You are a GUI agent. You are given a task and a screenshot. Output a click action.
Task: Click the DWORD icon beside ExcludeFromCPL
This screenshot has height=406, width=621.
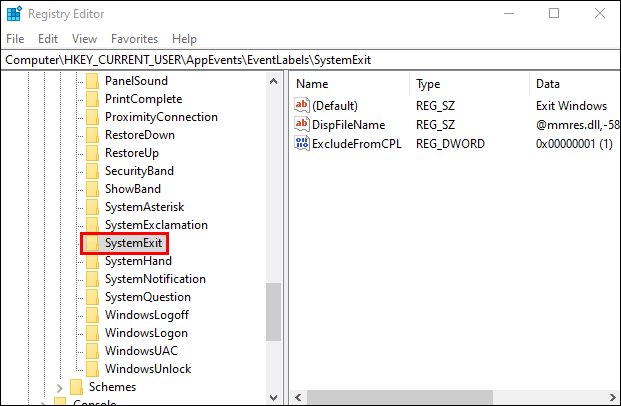[302, 143]
